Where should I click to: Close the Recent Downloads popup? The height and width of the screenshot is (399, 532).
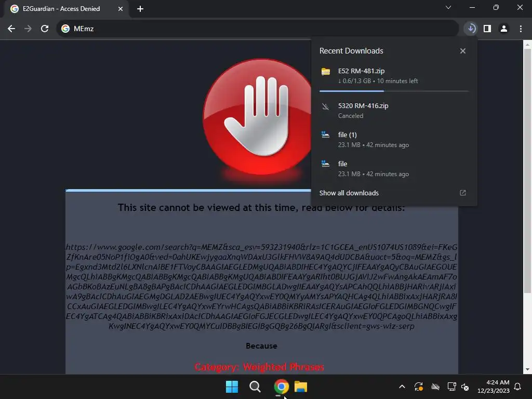tap(463, 51)
